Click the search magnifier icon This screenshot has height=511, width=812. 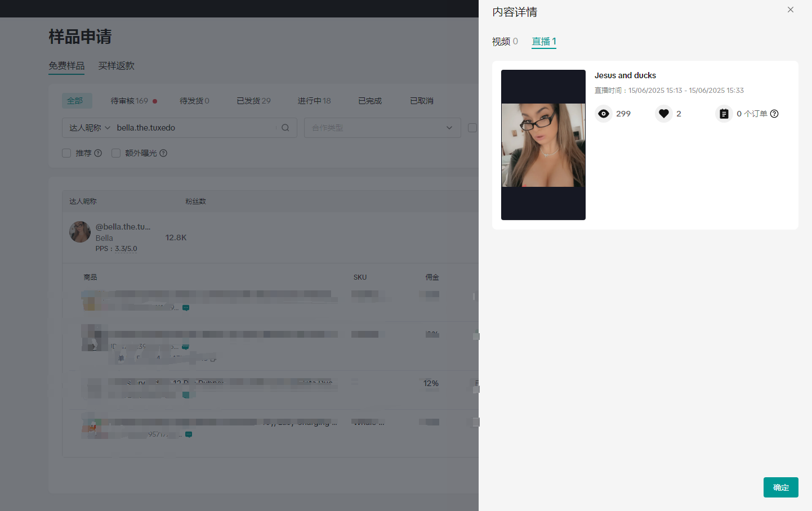click(x=285, y=128)
